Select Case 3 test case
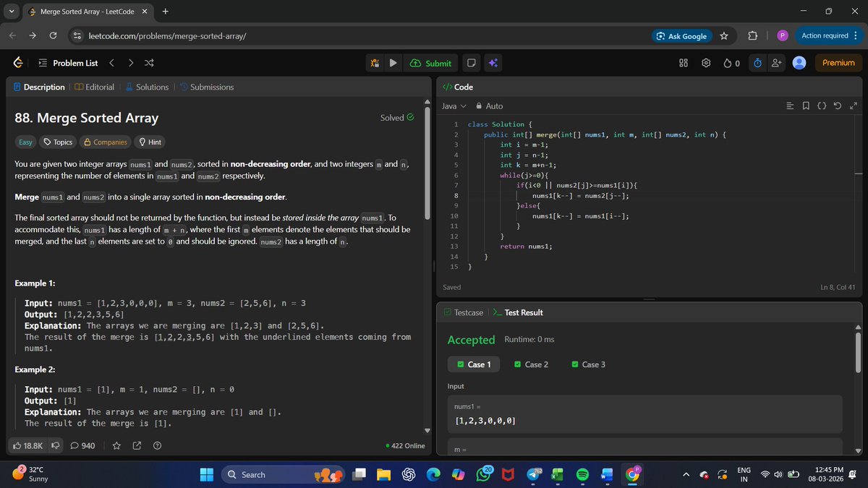Screen dimensions: 868x488 pyautogui.click(x=588, y=364)
